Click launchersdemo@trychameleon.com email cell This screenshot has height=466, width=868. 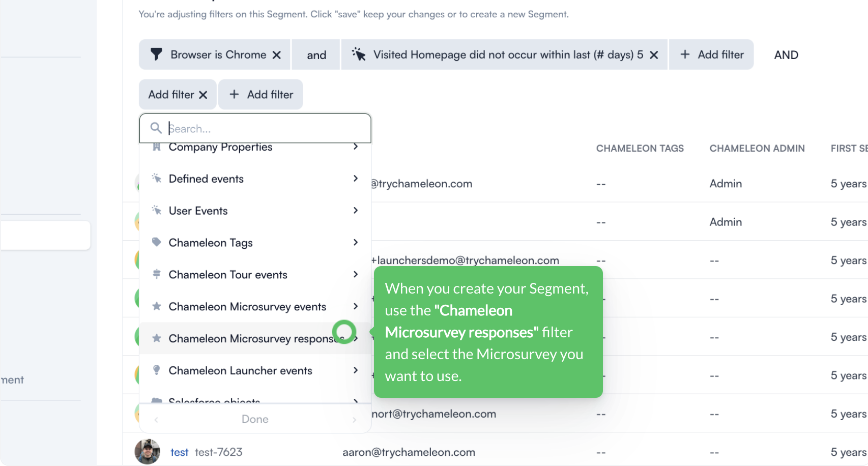pyautogui.click(x=465, y=260)
